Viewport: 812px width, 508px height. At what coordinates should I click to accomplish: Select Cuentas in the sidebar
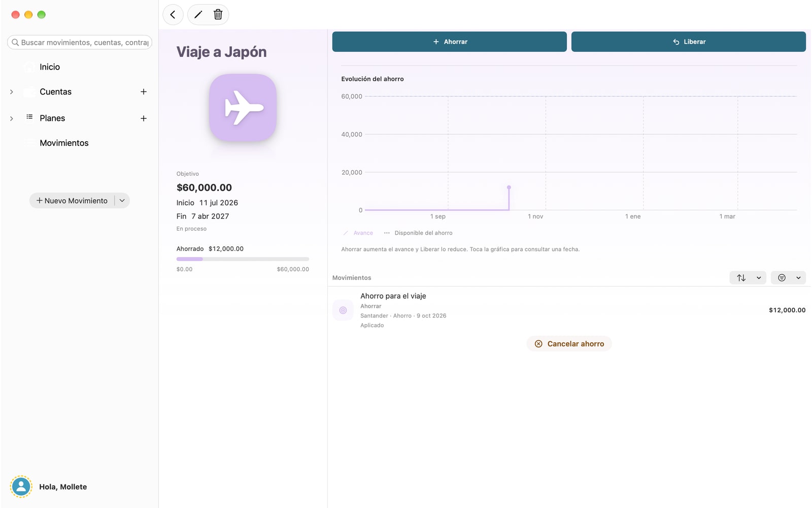click(56, 92)
